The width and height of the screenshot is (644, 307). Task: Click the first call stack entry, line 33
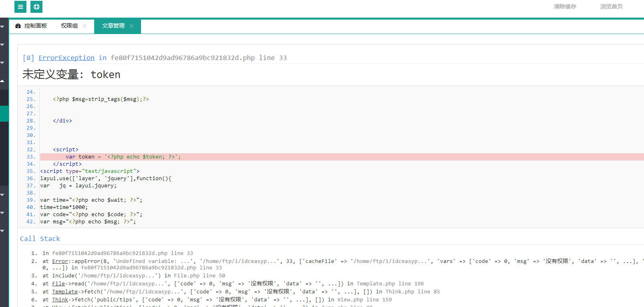click(x=118, y=253)
